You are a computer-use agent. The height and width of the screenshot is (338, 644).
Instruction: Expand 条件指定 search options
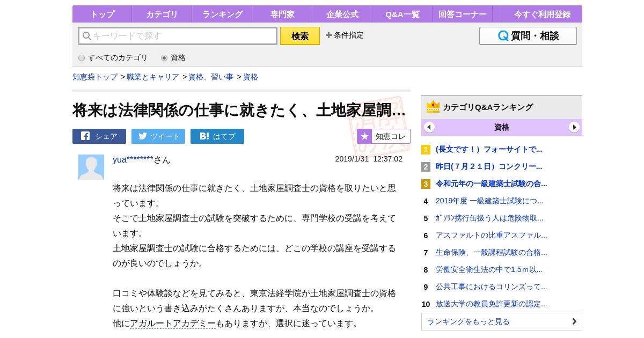tap(345, 35)
